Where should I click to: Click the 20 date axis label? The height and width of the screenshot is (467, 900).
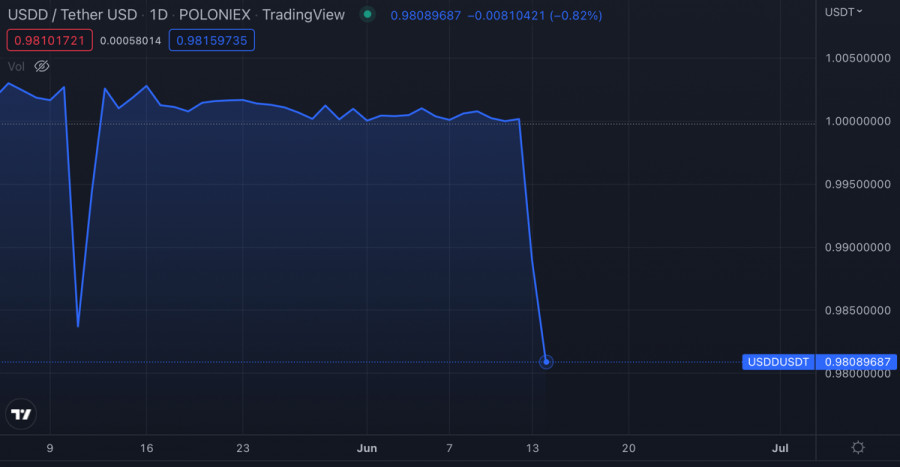(629, 448)
